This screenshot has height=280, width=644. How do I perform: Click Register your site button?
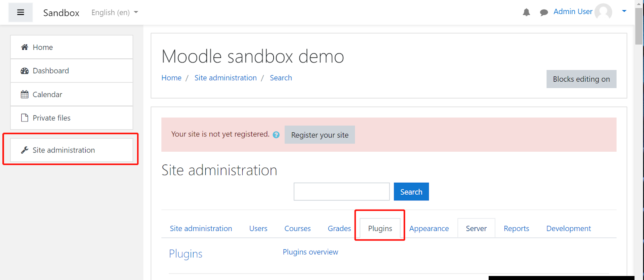320,135
